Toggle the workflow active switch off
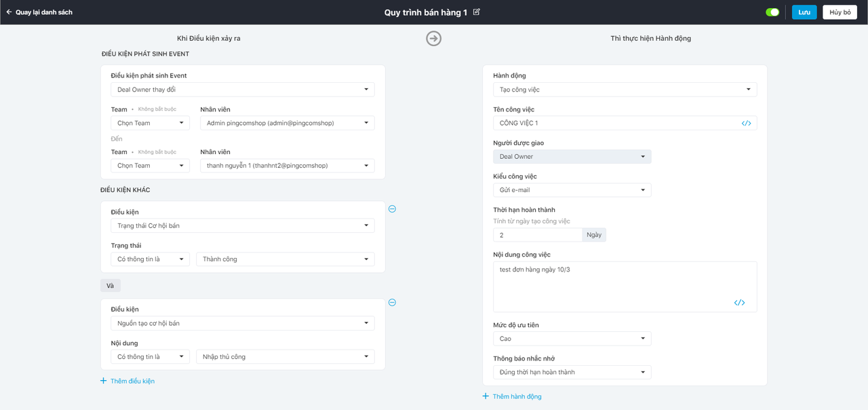Image resolution: width=868 pixels, height=410 pixels. [772, 12]
